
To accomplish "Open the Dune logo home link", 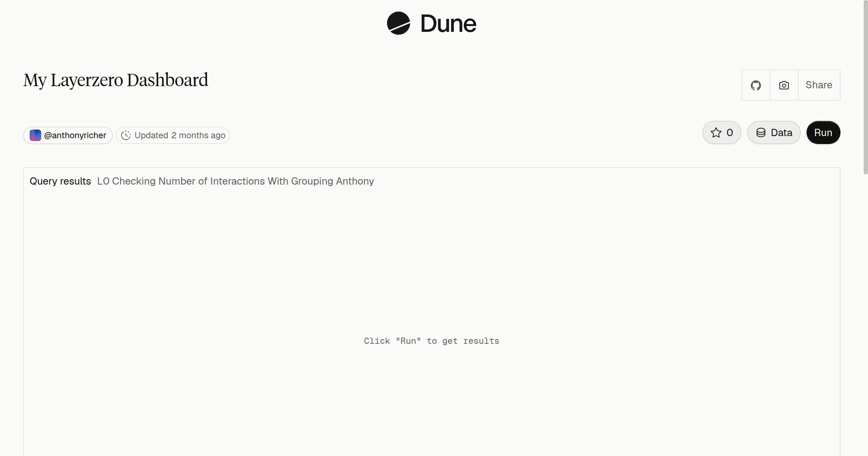I will [x=431, y=24].
